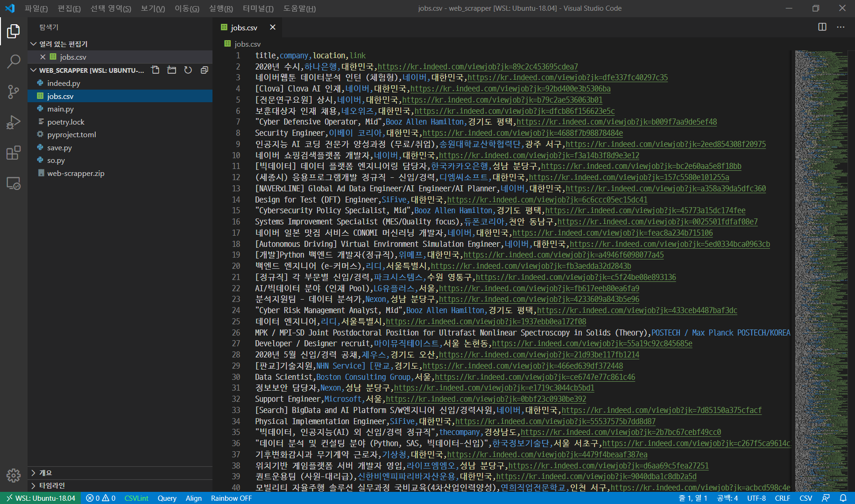Click the indeed link on line 20

(x=531, y=266)
